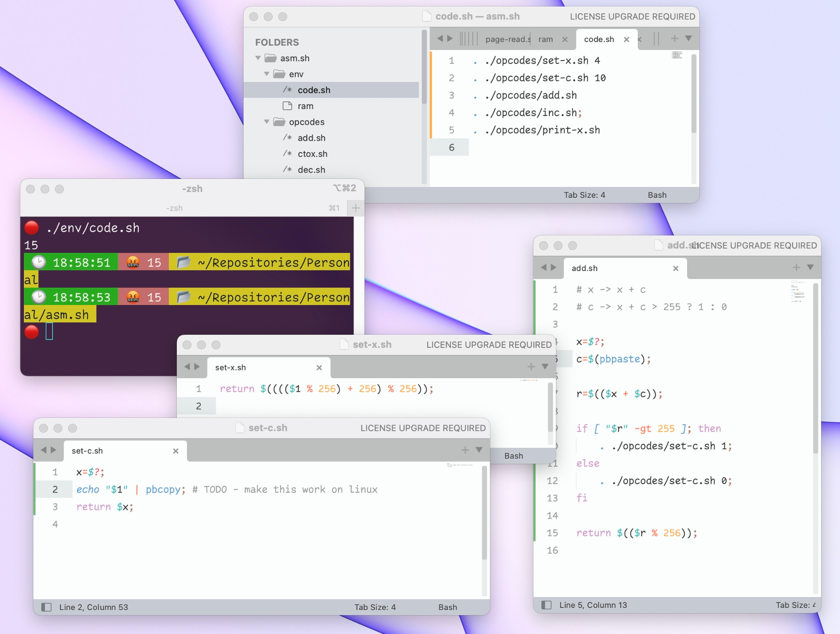840x634 pixels.
Task: Add new tab in set-x.sh window
Action: click(x=531, y=366)
